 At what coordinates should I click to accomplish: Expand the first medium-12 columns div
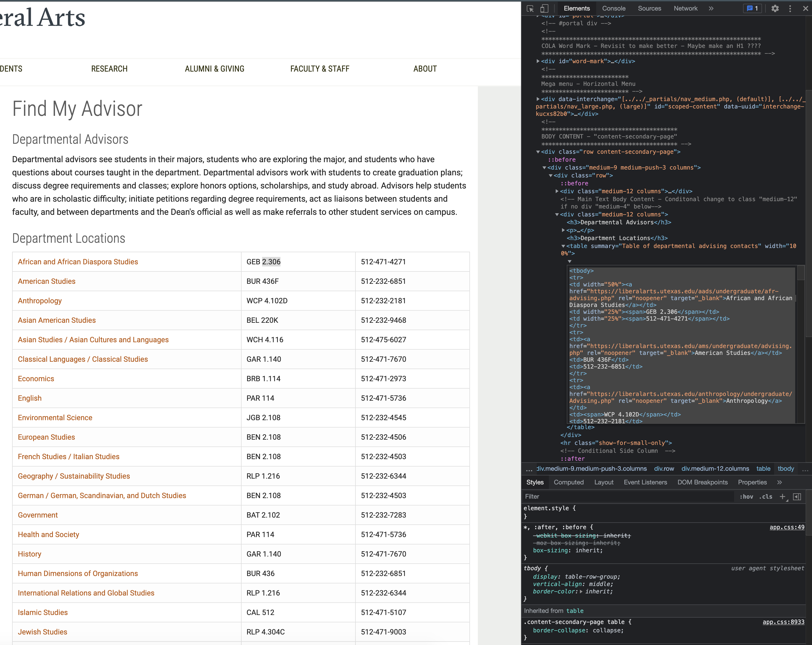(557, 191)
